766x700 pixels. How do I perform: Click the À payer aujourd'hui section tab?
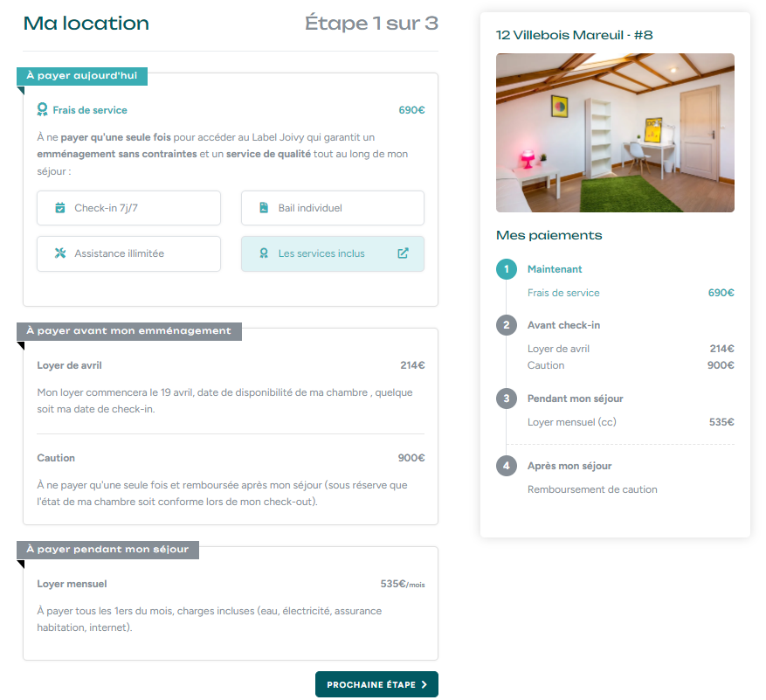[82, 76]
